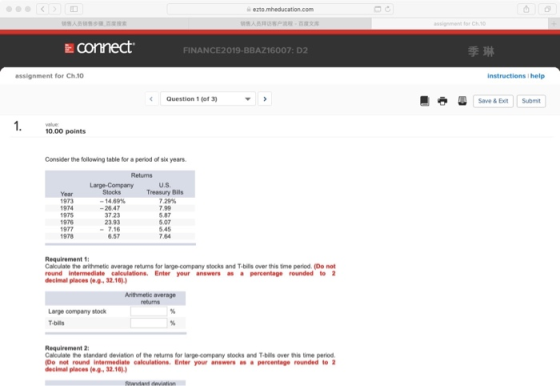Open the references book icon beside print
This screenshot has width=560, height=386.
462,101
